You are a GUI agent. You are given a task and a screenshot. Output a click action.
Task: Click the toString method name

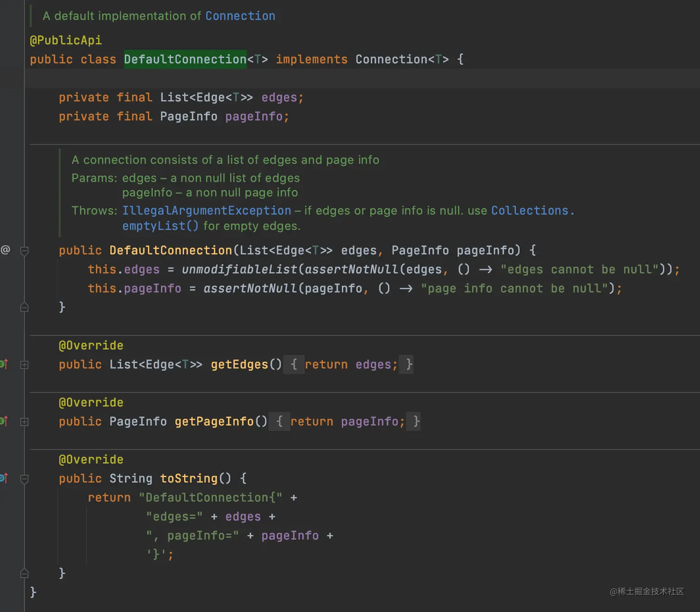pyautogui.click(x=189, y=479)
